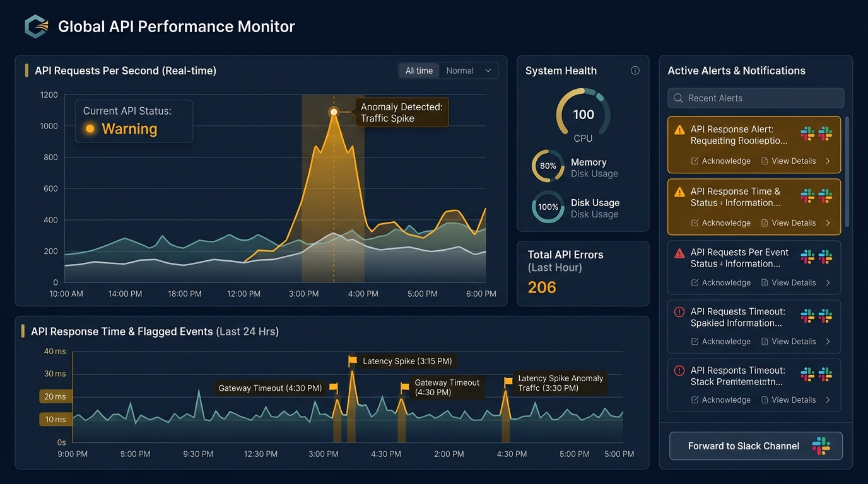The image size is (868, 484).
Task: Focus the Recent Alerts search field
Action: point(756,98)
